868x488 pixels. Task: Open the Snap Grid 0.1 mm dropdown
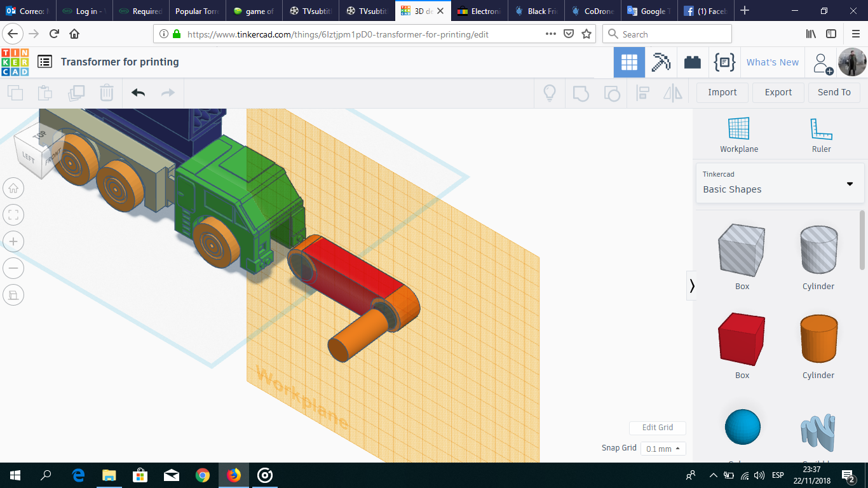coord(663,449)
